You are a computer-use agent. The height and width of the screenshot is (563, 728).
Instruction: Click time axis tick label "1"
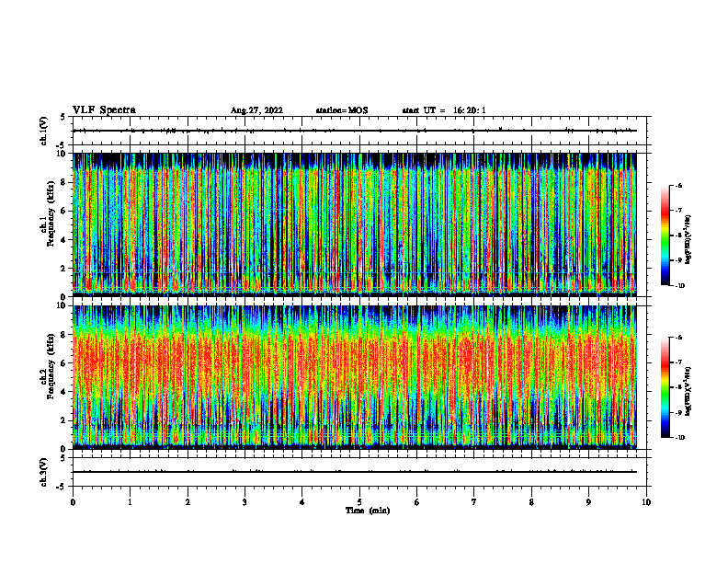click(130, 502)
